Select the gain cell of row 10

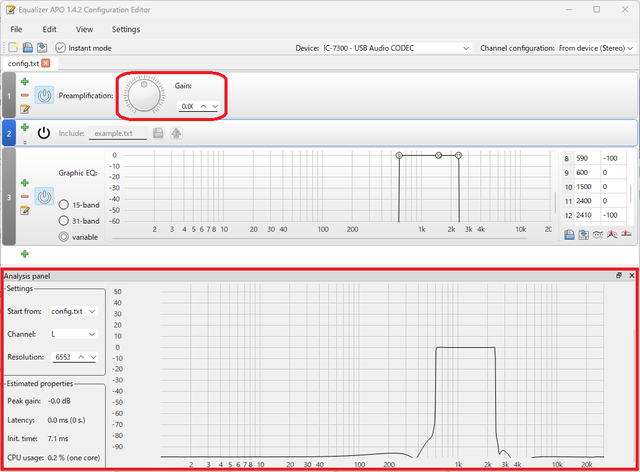(613, 187)
